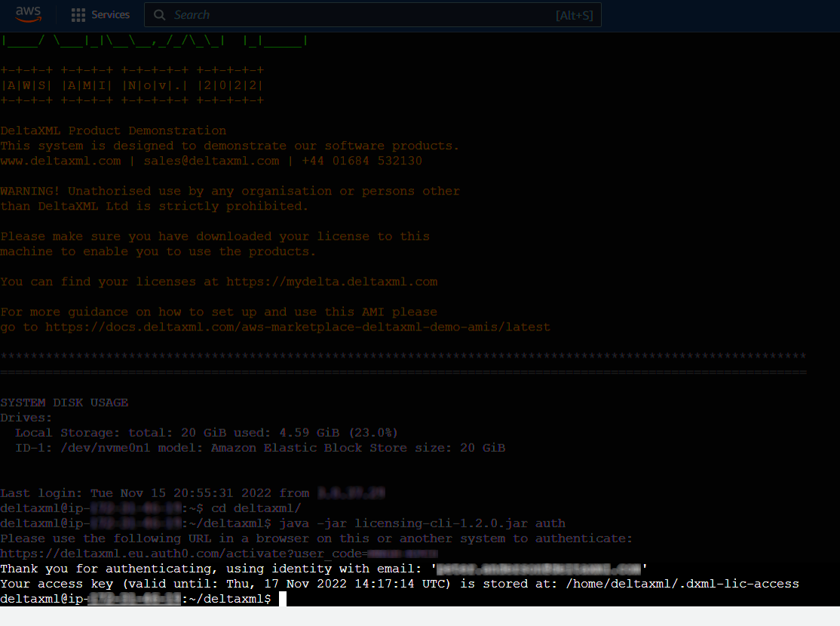Viewport: 840px width, 626px height.
Task: Open the docs.deltaxml.com guidance URL
Action: 298,327
